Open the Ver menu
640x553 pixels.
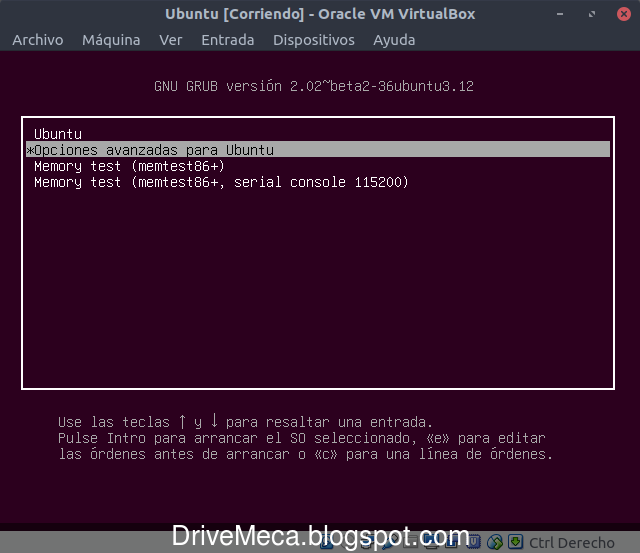pos(171,40)
